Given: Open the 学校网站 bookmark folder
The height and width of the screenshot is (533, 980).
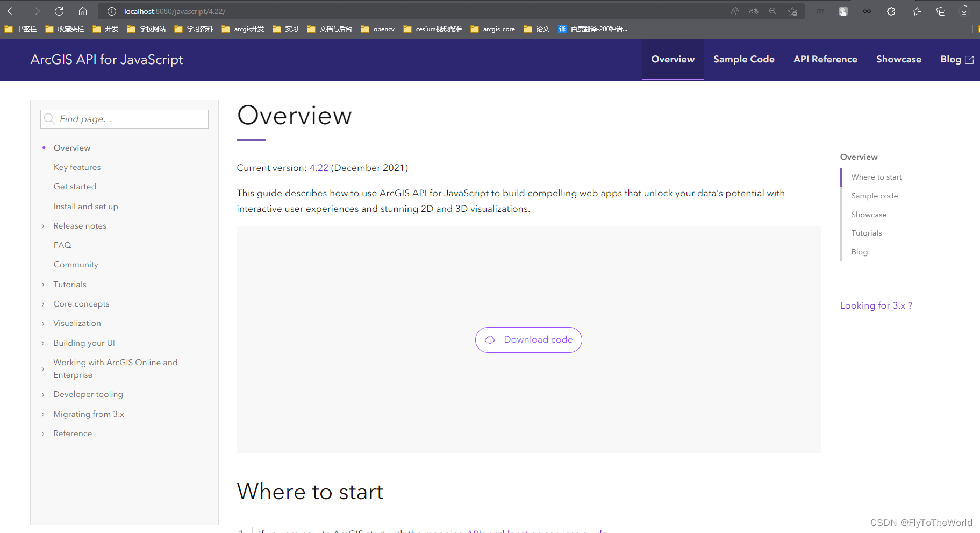Looking at the screenshot, I should 146,29.
